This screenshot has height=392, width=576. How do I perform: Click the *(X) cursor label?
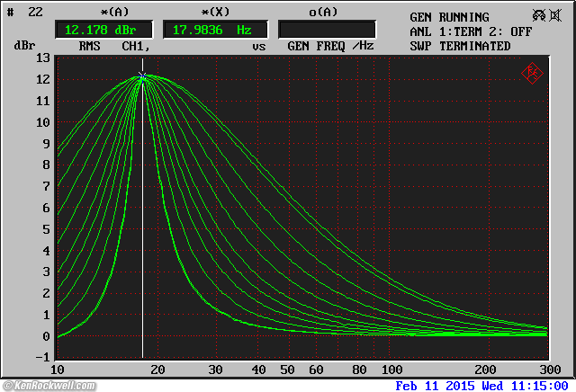pos(212,12)
